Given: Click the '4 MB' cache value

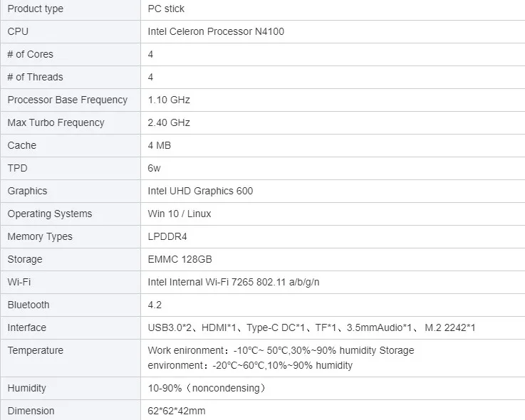Looking at the screenshot, I should tap(160, 145).
